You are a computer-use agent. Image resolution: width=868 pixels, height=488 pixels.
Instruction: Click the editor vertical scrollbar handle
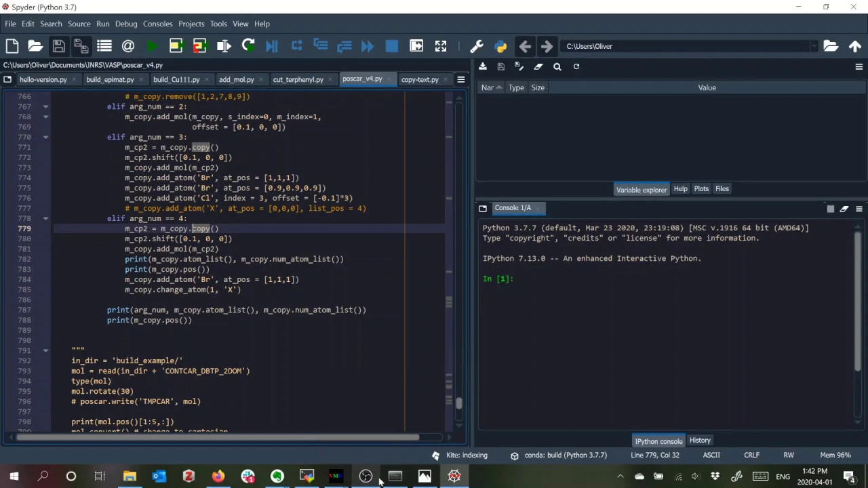(x=459, y=403)
